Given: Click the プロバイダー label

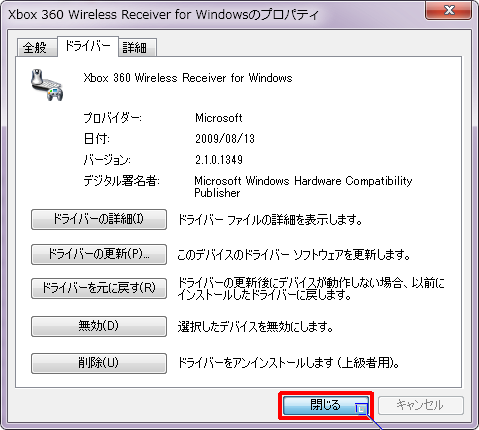Looking at the screenshot, I should tap(112, 118).
